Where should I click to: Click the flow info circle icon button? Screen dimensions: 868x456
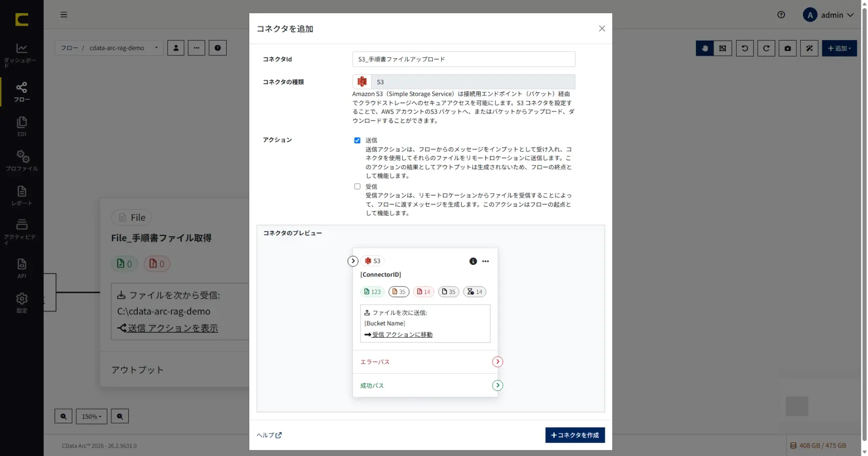[218, 48]
